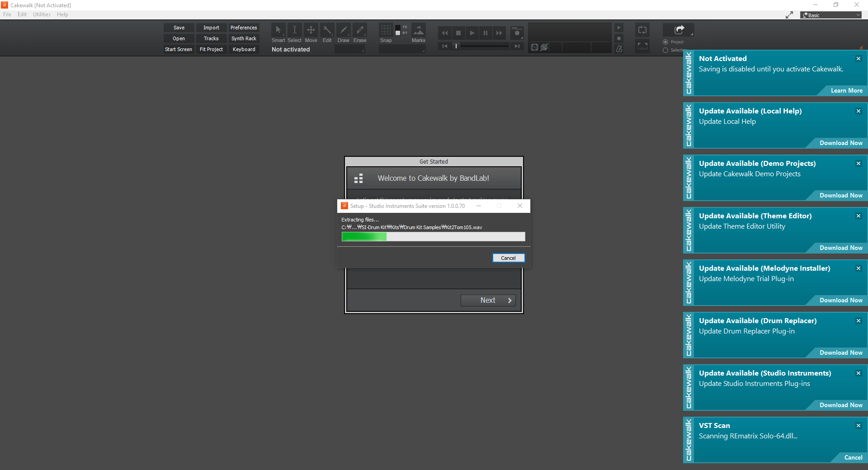Click the Play transport button
The height and width of the screenshot is (470, 868).
pos(472,33)
